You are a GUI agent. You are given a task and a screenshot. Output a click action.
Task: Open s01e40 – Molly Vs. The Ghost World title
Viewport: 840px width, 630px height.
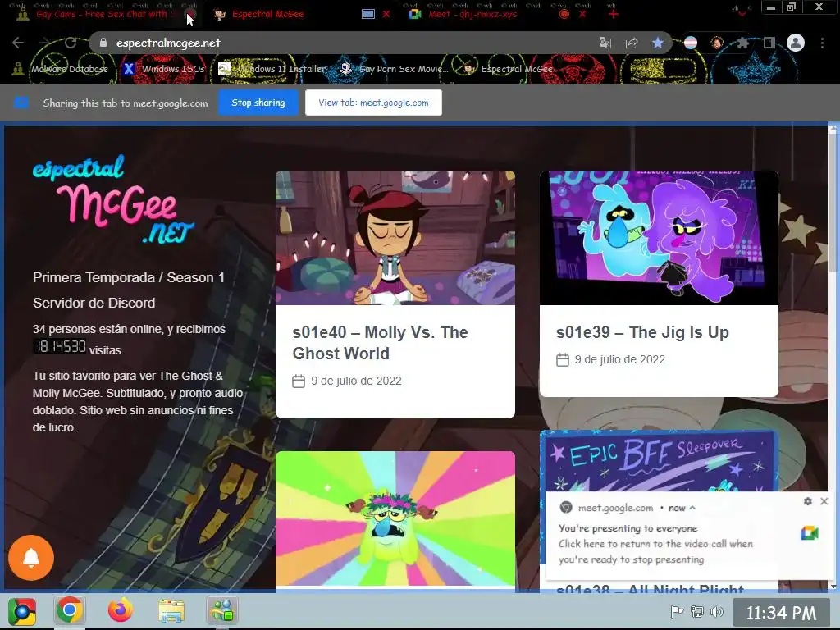(381, 343)
